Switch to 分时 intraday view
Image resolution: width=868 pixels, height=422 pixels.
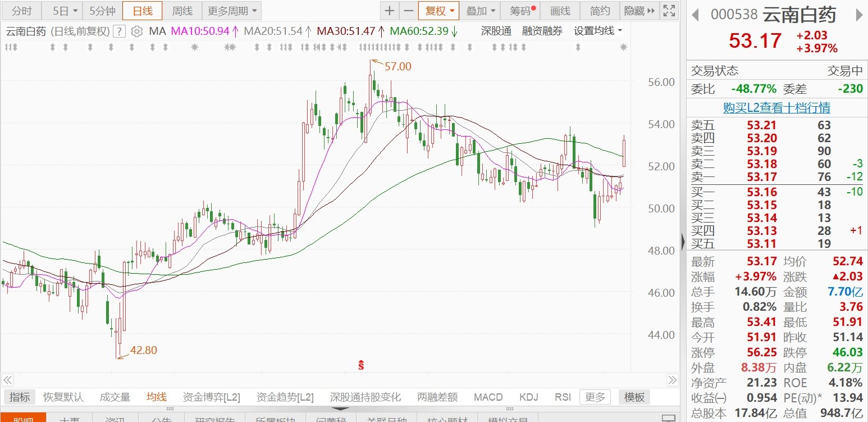(x=22, y=11)
